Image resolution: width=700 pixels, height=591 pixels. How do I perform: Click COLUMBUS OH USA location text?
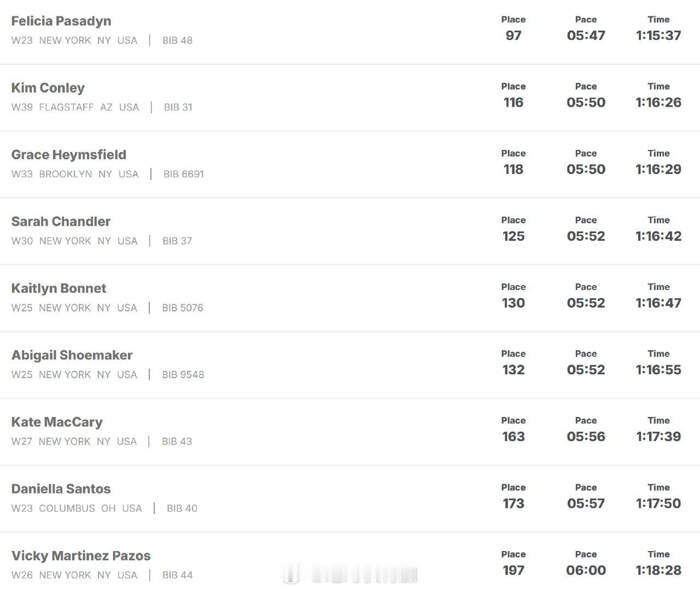coord(90,508)
